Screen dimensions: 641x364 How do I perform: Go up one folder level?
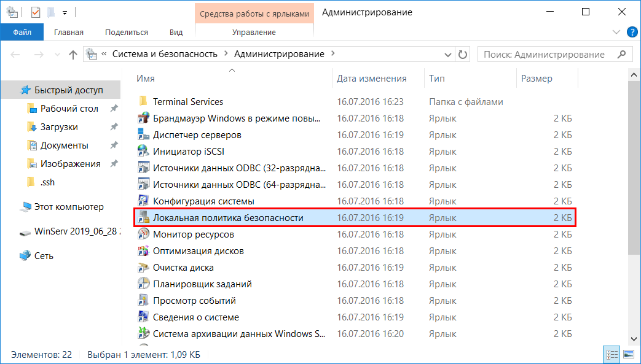coord(73,54)
